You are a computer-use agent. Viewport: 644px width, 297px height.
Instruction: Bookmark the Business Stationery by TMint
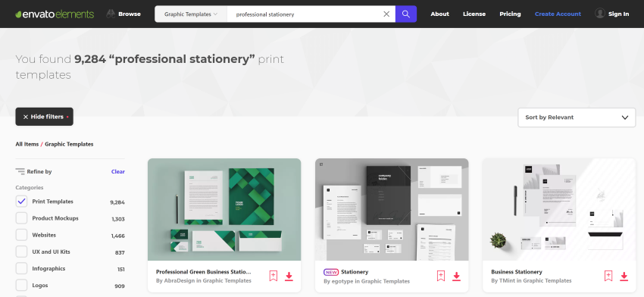608,276
